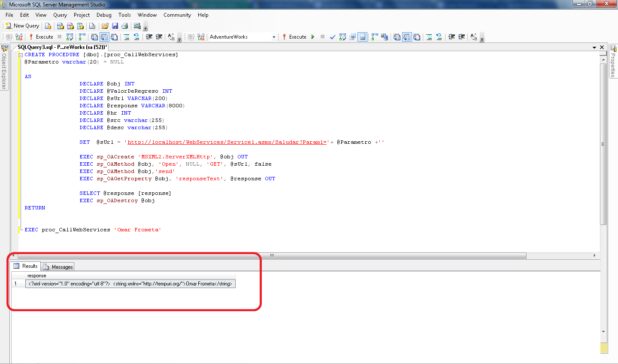Click the localhost web service URL string

pyautogui.click(x=227, y=142)
